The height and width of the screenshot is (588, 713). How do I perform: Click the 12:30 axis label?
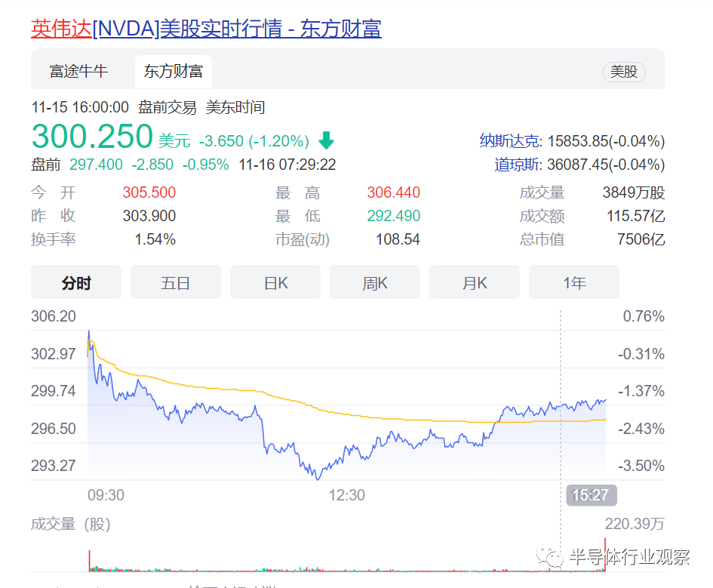tap(346, 494)
